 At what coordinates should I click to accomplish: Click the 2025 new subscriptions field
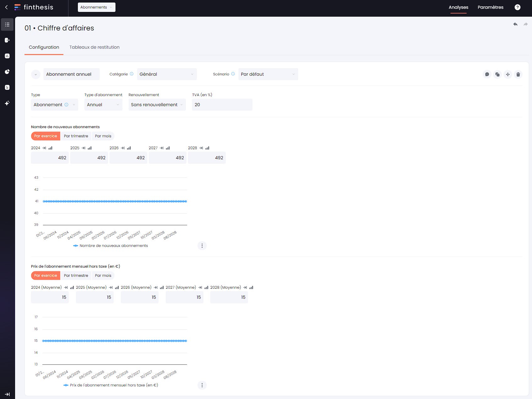pyautogui.click(x=89, y=158)
